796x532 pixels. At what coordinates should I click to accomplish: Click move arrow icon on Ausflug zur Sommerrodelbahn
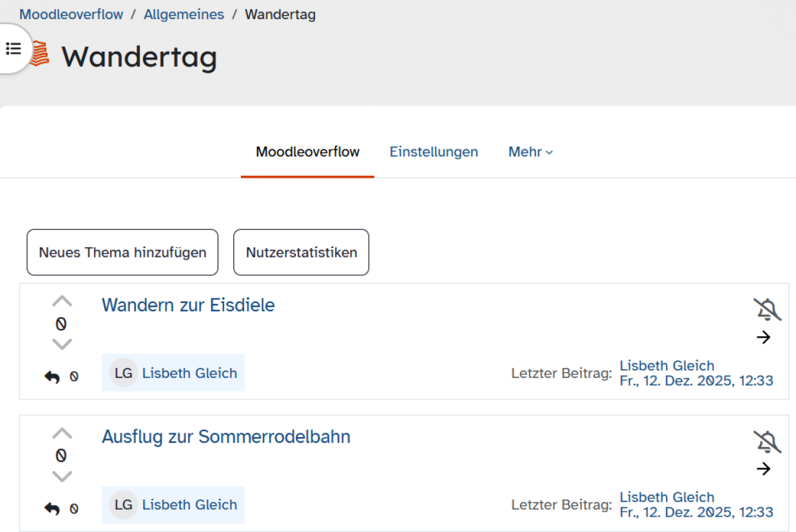coord(763,469)
